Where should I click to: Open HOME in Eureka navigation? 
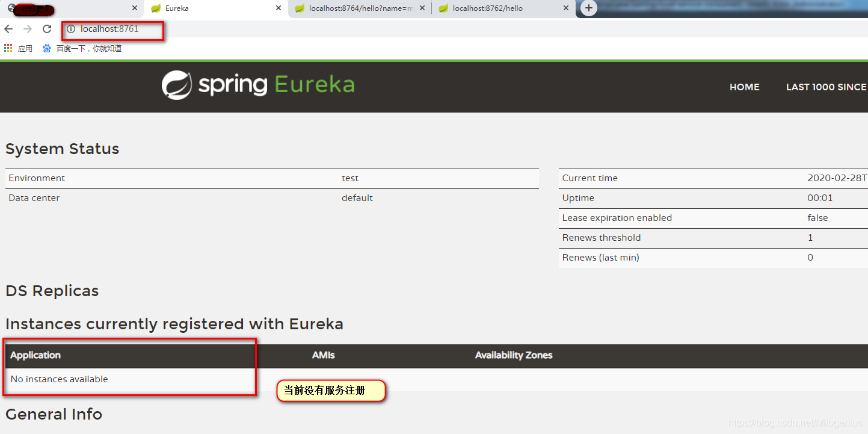(745, 87)
